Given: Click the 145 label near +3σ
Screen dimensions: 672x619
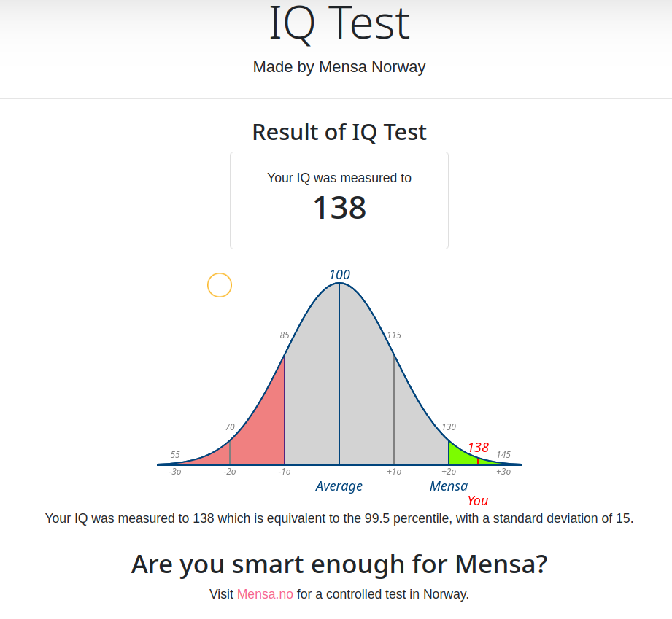Looking at the screenshot, I should click(x=503, y=454).
